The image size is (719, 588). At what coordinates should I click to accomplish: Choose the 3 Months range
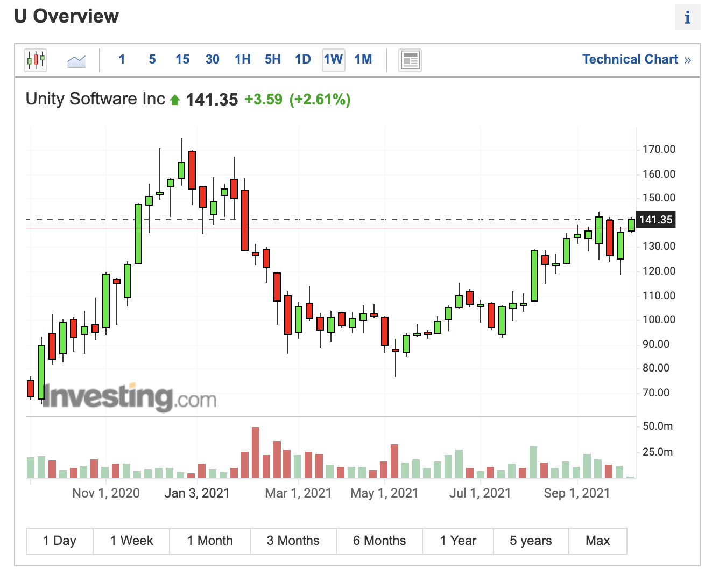(x=293, y=541)
